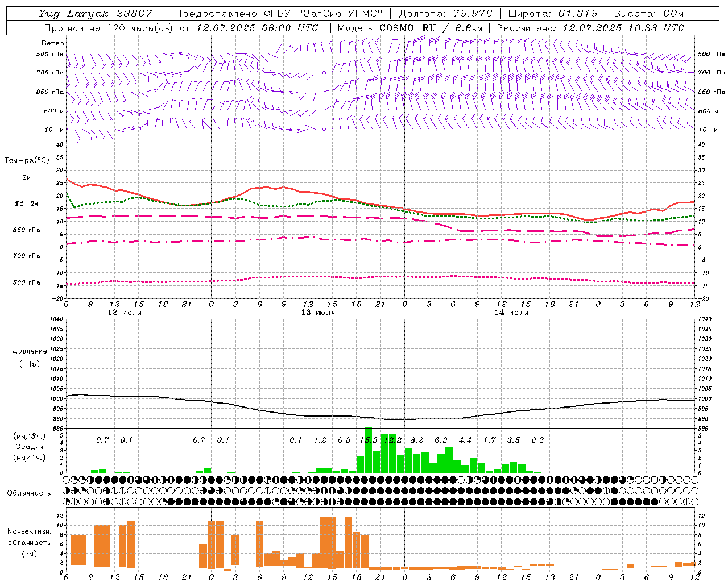Select the 8.2 precipitation value
This screenshot has width=728, height=582.
pos(417,440)
